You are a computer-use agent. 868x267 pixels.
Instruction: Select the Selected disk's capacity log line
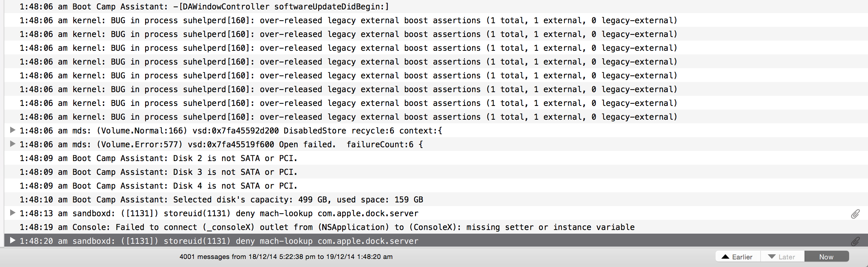436,200
